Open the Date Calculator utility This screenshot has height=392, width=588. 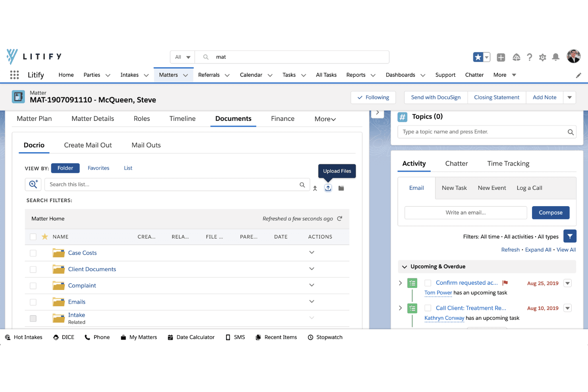(191, 337)
